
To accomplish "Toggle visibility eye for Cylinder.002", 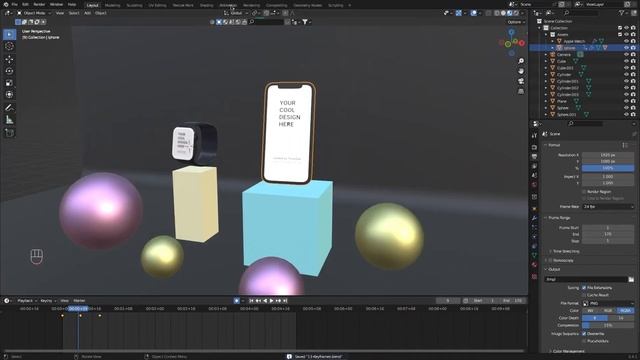I will (627, 88).
